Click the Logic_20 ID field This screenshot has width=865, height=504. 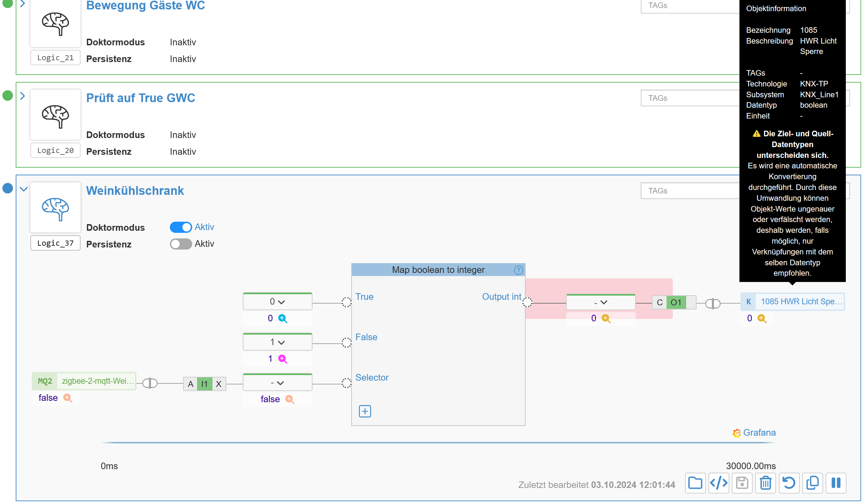point(55,150)
